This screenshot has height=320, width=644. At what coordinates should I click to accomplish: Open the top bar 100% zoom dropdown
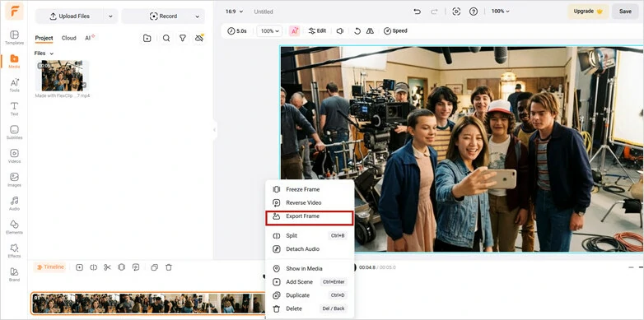500,12
